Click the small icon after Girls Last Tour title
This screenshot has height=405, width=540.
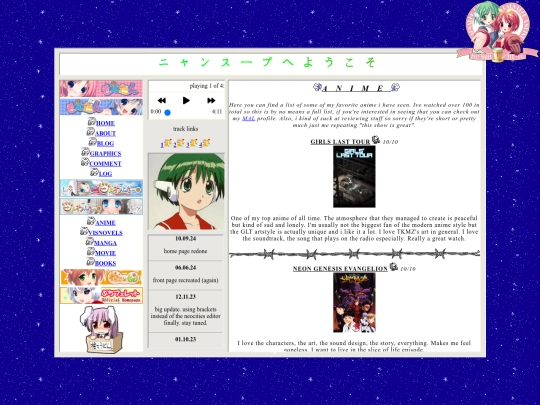(x=376, y=139)
